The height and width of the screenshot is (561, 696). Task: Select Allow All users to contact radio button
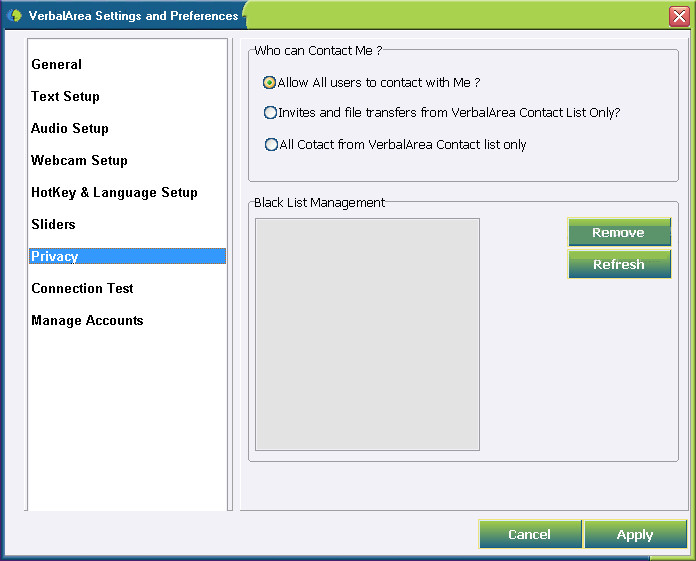point(269,83)
